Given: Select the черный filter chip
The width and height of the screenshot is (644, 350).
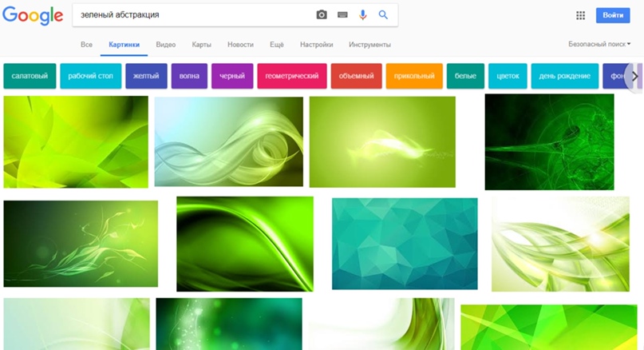Looking at the screenshot, I should click(x=232, y=76).
